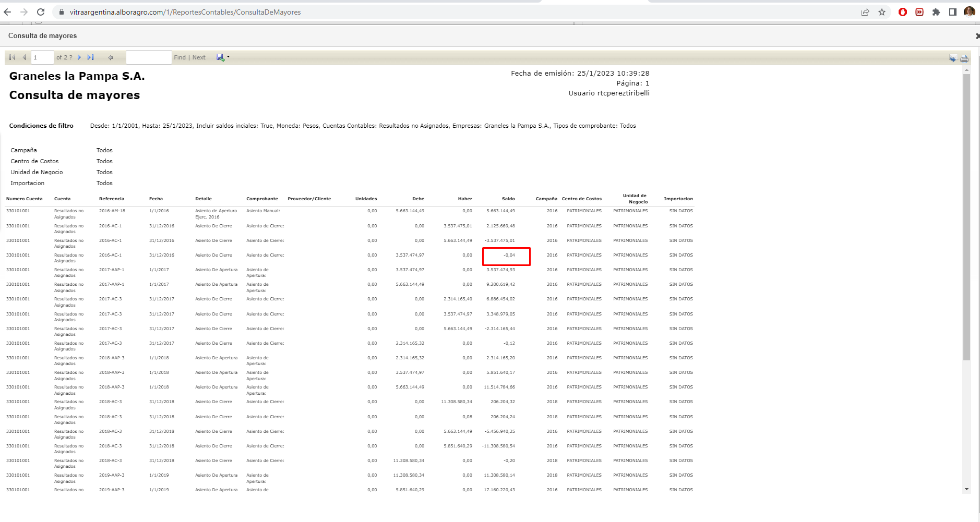Image resolution: width=980 pixels, height=522 pixels.
Task: Click the Página: 1 indicator
Action: [x=633, y=83]
